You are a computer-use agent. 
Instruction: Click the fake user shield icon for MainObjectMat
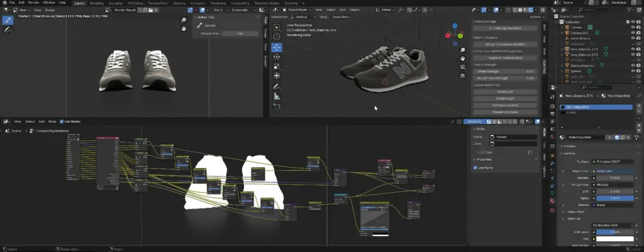tap(616, 137)
